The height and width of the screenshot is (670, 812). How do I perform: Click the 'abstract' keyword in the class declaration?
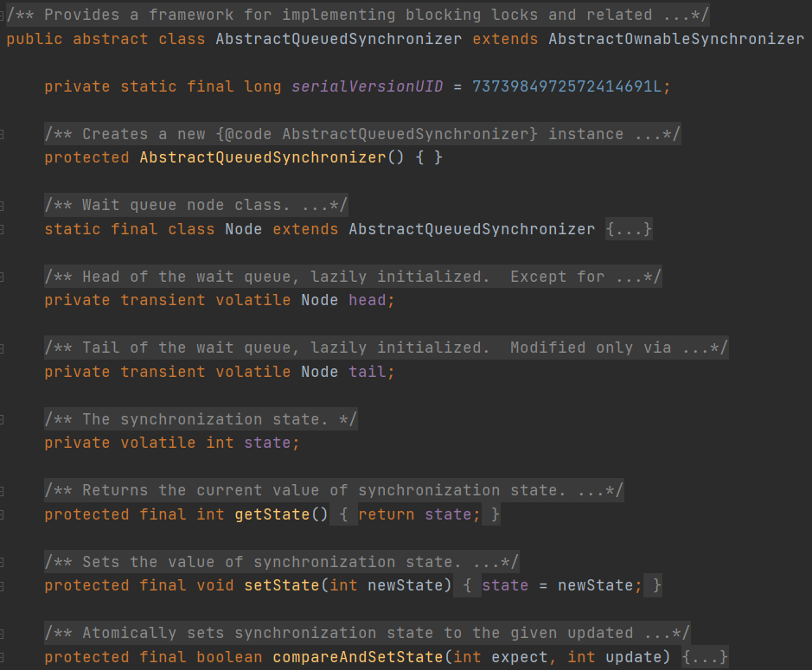click(x=111, y=39)
